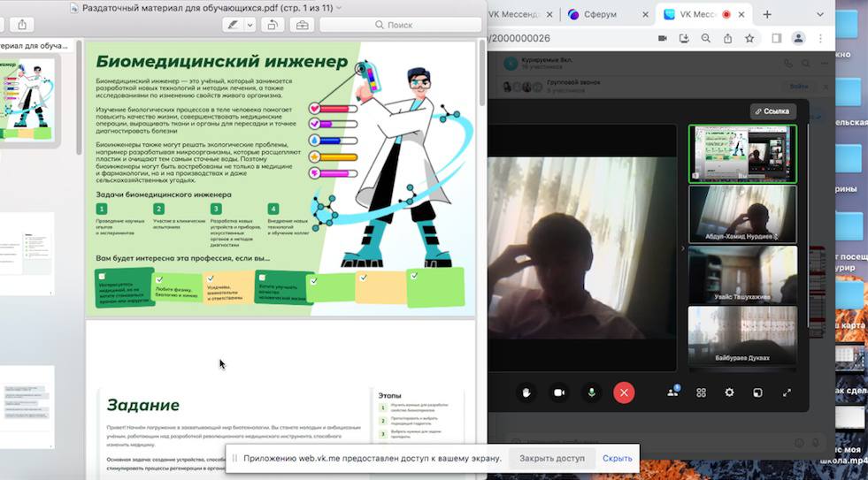
Task: Bookmark this page with star icon
Action: pyautogui.click(x=749, y=38)
